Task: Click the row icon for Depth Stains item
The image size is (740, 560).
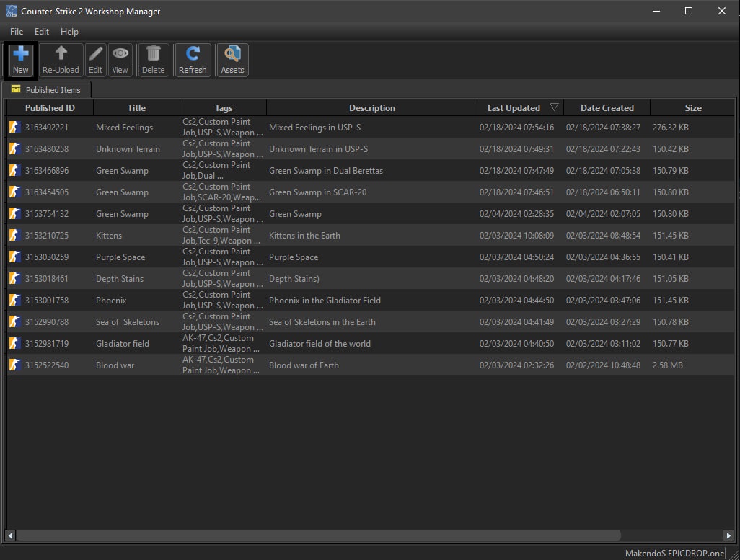Action: point(14,279)
